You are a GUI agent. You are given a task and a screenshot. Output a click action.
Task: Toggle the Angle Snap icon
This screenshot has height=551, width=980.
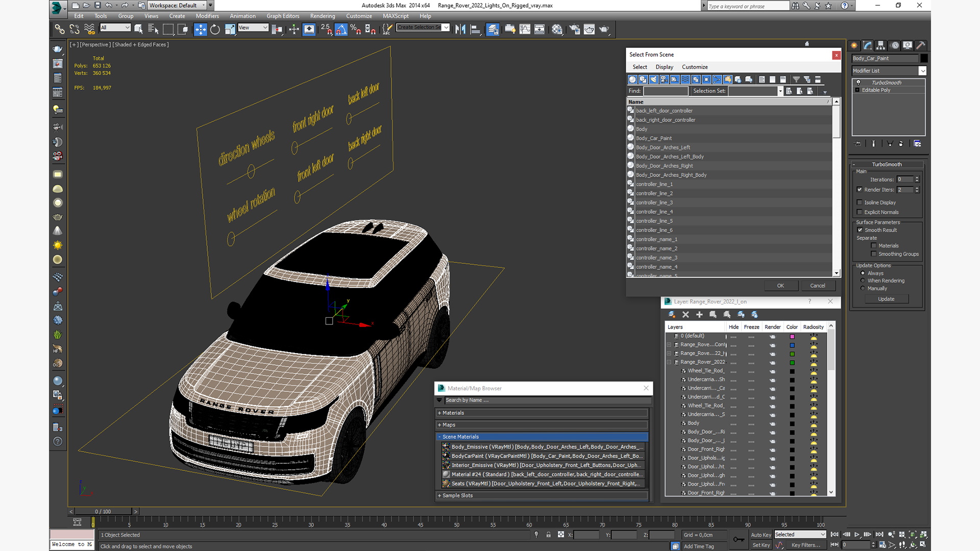(x=341, y=30)
